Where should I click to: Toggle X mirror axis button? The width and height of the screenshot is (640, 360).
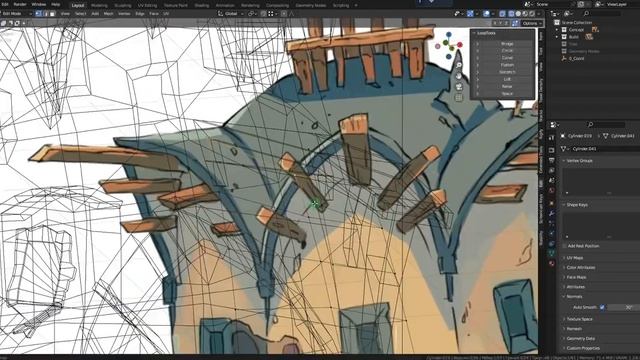point(495,23)
